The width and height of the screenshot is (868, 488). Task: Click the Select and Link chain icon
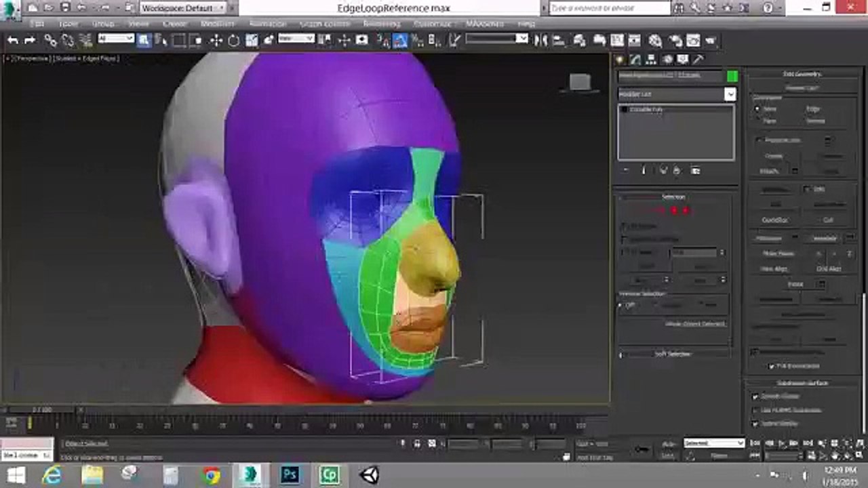coord(50,41)
